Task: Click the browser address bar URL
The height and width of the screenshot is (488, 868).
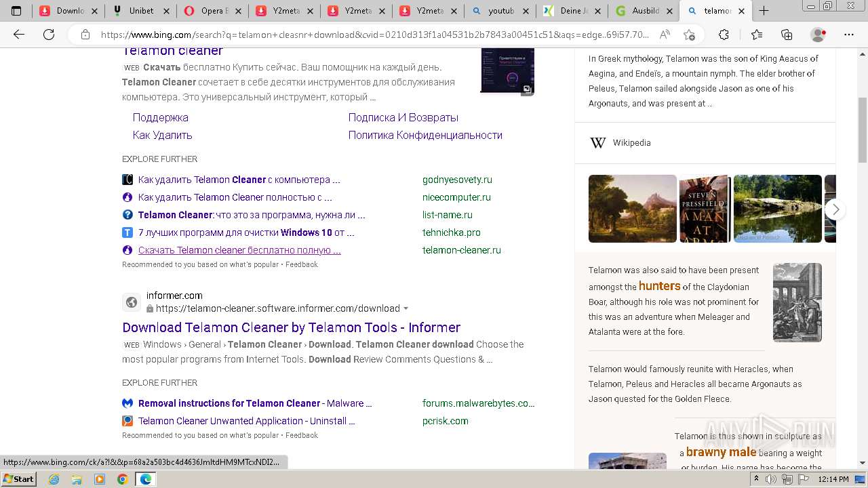Action: point(374,35)
